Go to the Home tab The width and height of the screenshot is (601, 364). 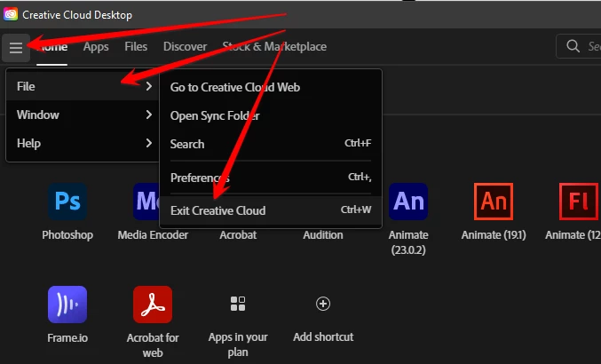click(x=52, y=47)
